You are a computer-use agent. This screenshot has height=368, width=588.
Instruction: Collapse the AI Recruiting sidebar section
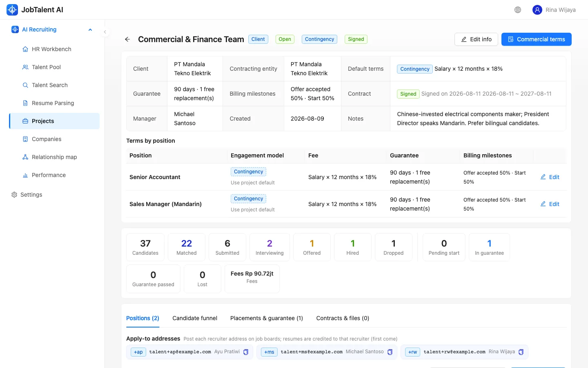coord(90,29)
